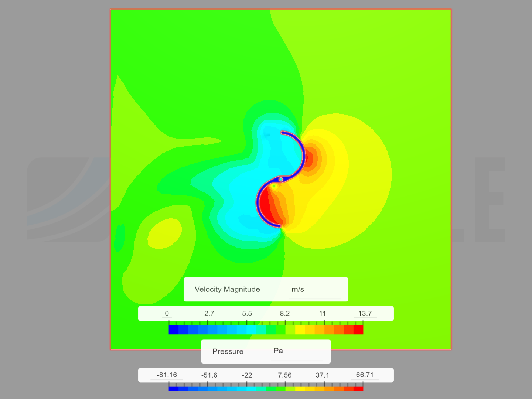Screen dimensions: 532x399
Task: Click the 8.2 tick label on velocity legend
Action: click(x=285, y=313)
